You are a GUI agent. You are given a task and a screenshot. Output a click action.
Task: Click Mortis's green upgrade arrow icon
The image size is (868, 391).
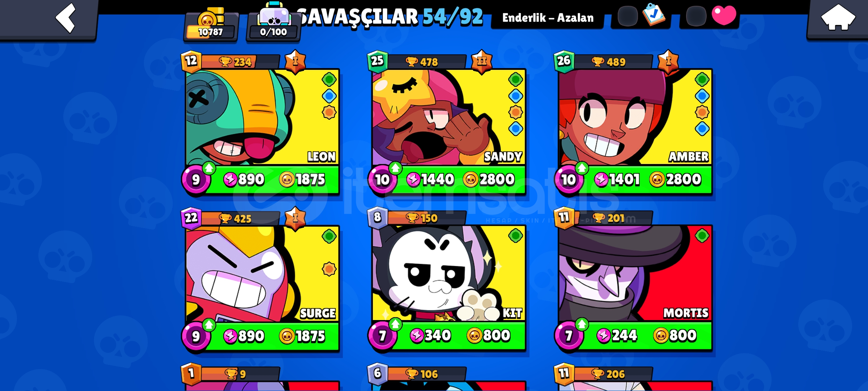point(582,324)
